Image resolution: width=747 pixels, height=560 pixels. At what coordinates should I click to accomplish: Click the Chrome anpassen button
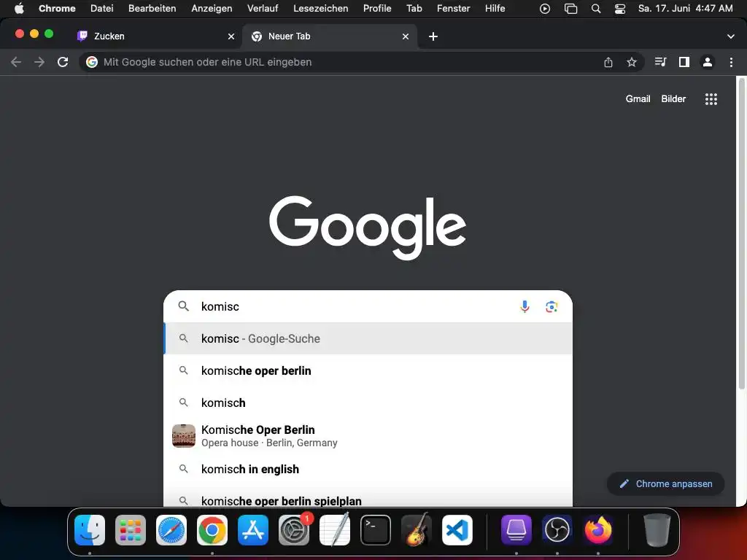[x=665, y=484]
